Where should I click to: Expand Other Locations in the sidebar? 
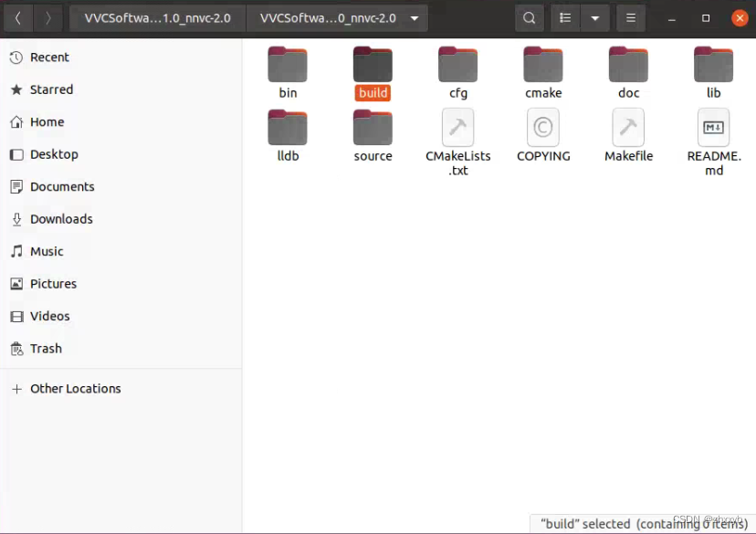click(x=76, y=388)
